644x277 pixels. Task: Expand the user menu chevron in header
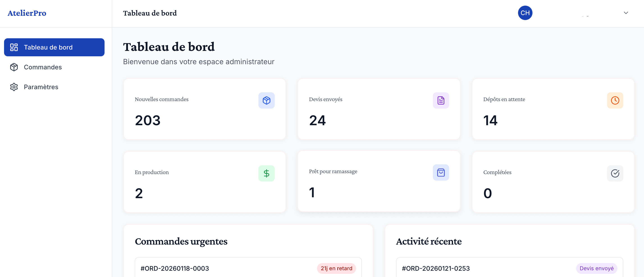[626, 13]
